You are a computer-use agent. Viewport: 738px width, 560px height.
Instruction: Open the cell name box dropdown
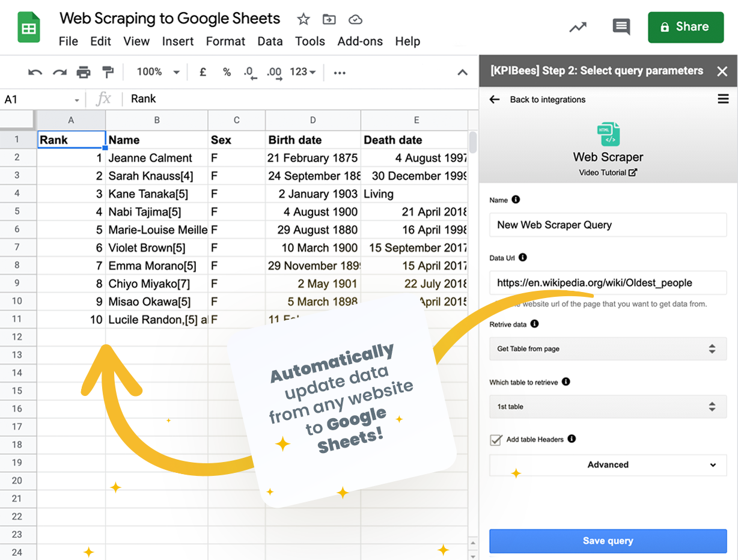(x=77, y=100)
